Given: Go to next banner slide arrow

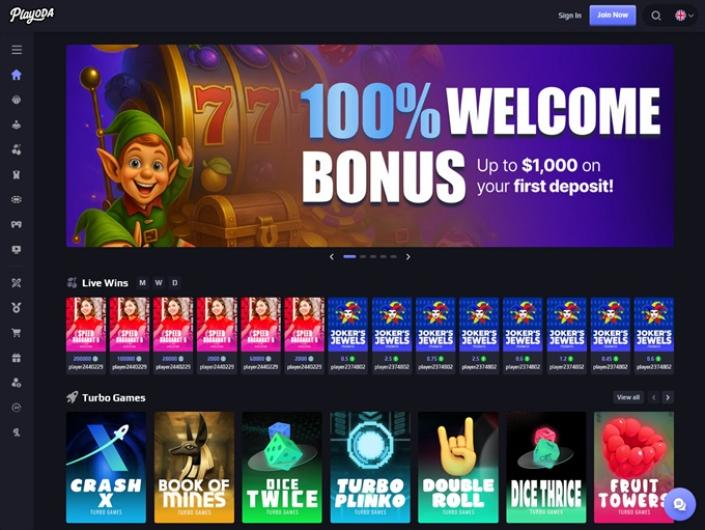Looking at the screenshot, I should (x=408, y=257).
